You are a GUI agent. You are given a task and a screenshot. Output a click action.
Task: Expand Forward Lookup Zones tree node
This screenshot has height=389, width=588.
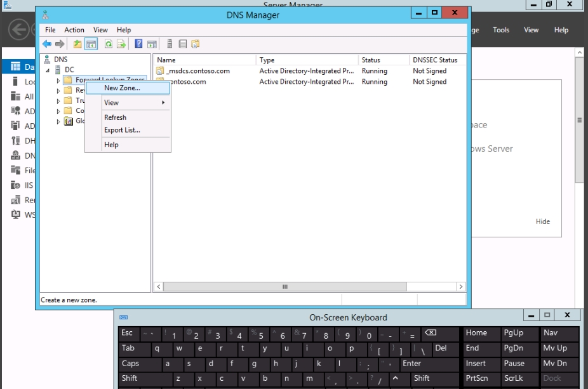[x=58, y=81]
